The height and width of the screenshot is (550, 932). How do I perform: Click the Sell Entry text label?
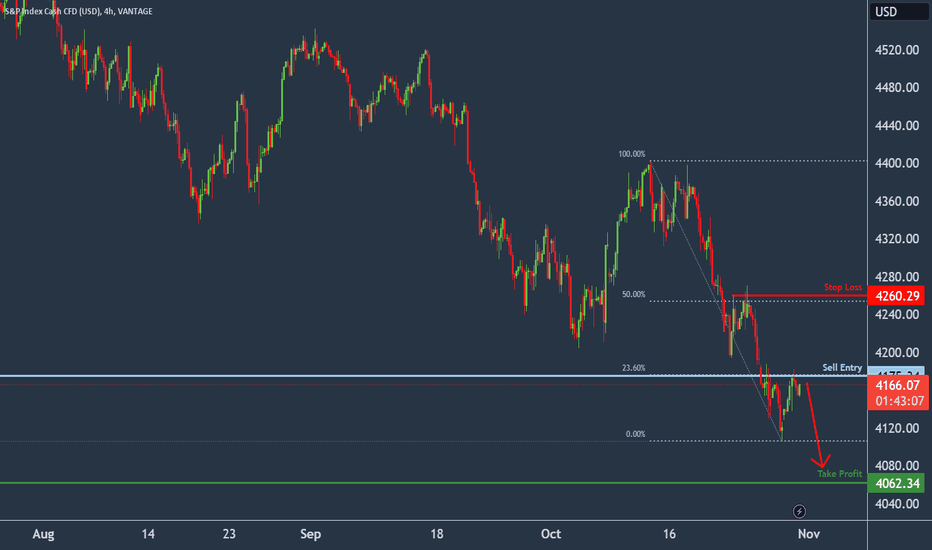pos(842,367)
